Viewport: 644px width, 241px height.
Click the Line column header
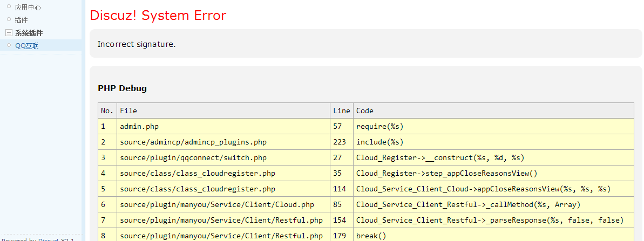(341, 111)
